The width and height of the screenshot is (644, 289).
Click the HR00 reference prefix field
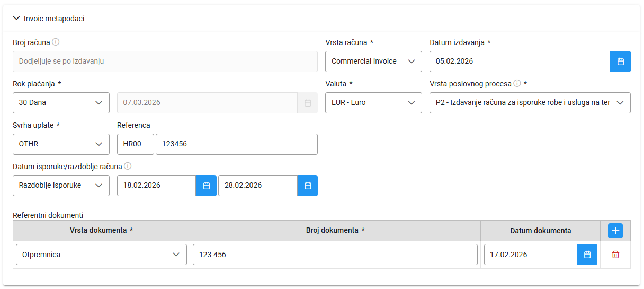(136, 144)
